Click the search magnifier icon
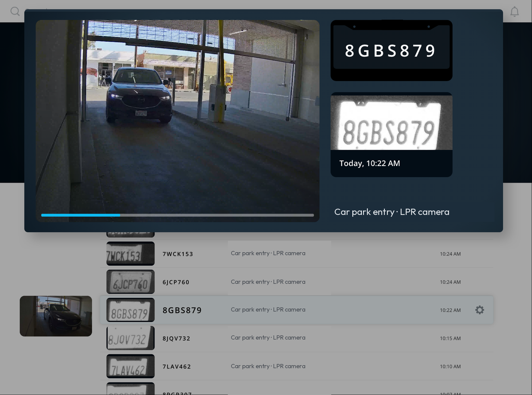Screen dimensions: 532x395 15,11
